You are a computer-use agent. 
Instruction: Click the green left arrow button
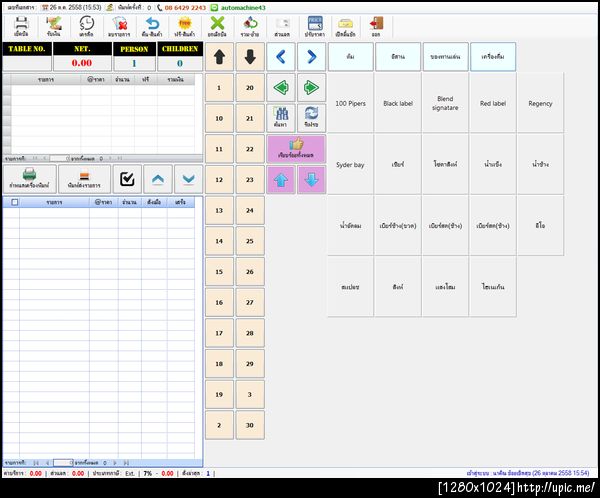point(281,88)
